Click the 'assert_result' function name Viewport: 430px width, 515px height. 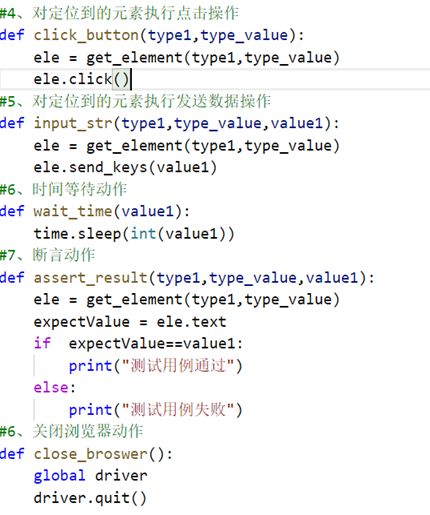(90, 277)
